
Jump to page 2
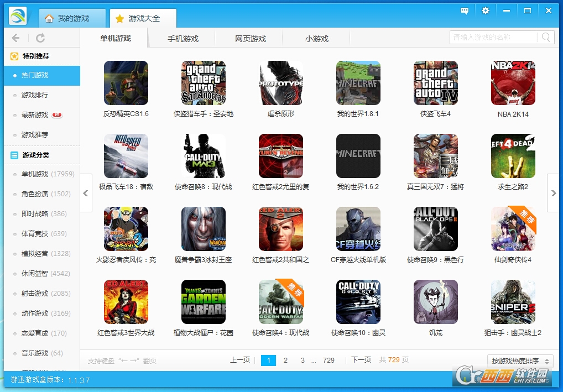pos(285,360)
